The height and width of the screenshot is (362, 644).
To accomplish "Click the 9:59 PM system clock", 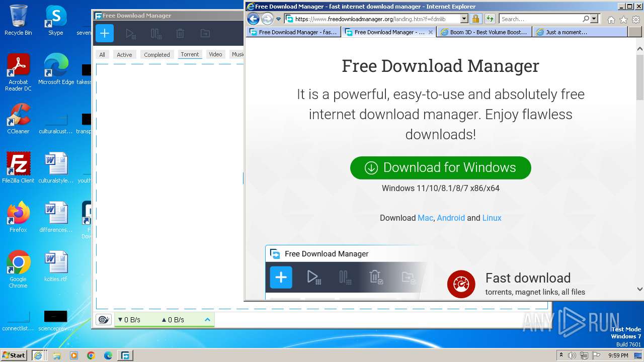I will click(618, 355).
